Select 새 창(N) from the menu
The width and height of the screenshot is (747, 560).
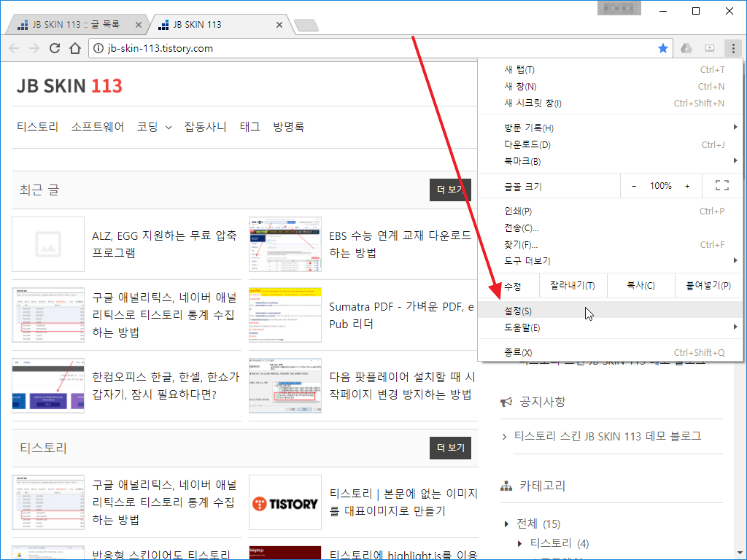click(611, 86)
